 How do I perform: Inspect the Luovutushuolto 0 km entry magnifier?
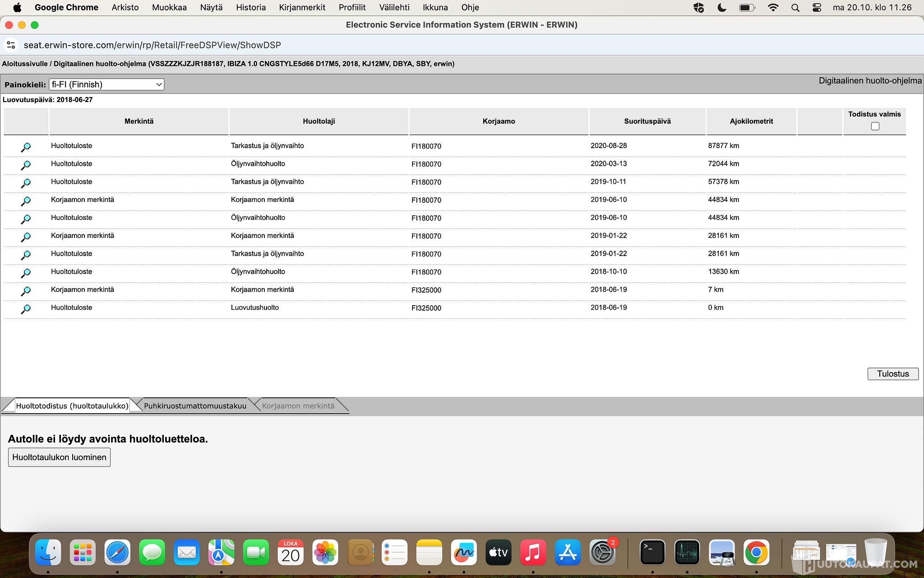tap(26, 309)
